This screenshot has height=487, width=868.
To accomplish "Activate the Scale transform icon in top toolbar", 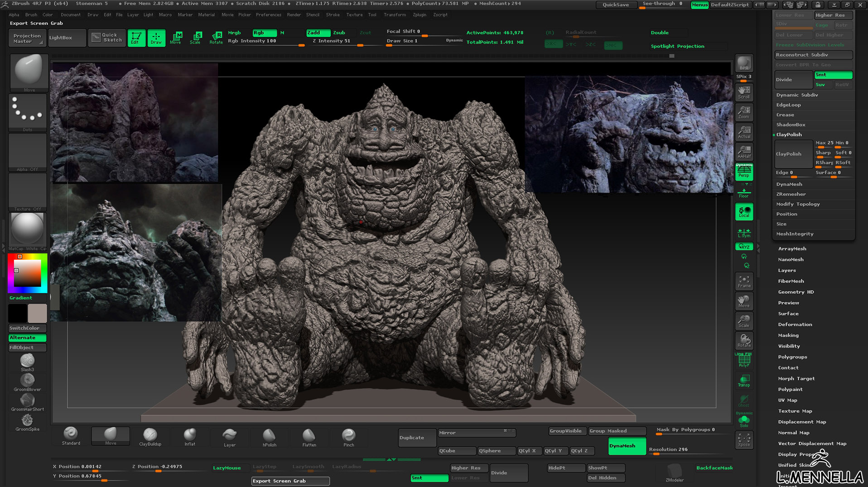I will pyautogui.click(x=196, y=38).
